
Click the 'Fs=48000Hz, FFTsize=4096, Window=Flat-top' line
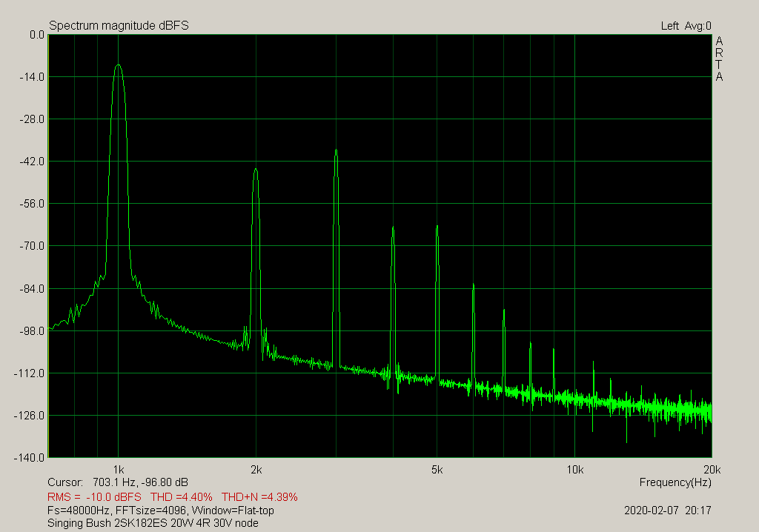161,511
